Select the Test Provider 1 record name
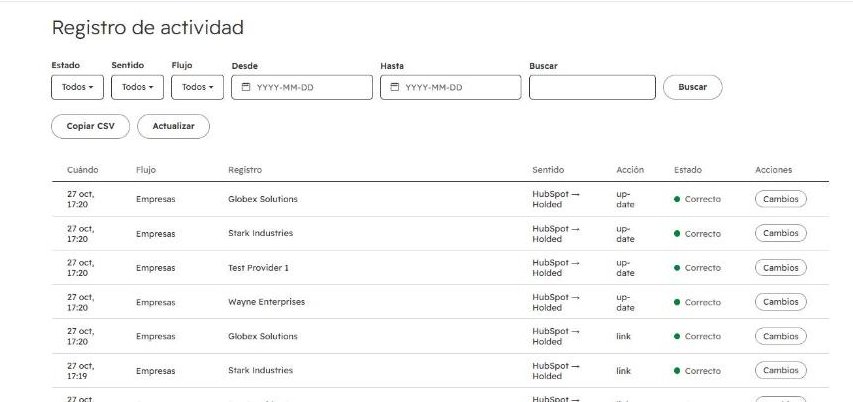853x402 pixels. coord(258,268)
